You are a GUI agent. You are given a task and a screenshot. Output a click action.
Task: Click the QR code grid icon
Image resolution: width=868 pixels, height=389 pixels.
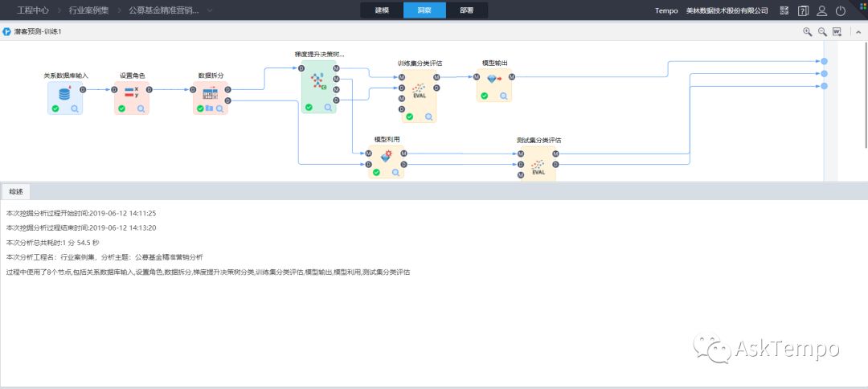[784, 10]
